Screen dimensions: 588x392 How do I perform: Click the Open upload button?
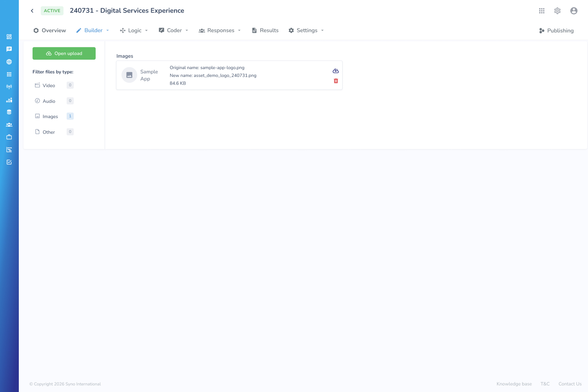64,53
